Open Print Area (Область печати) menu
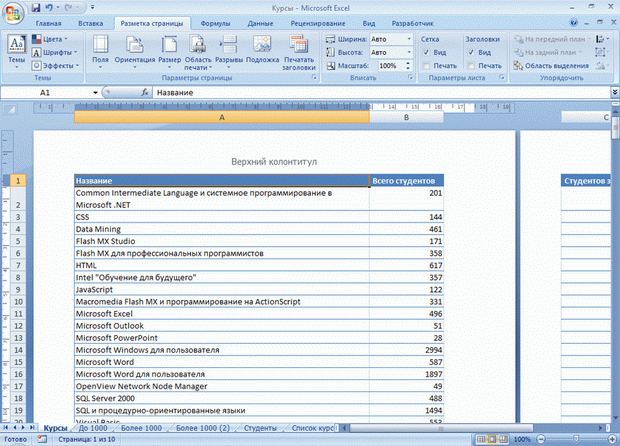620x446 pixels. pos(198,52)
